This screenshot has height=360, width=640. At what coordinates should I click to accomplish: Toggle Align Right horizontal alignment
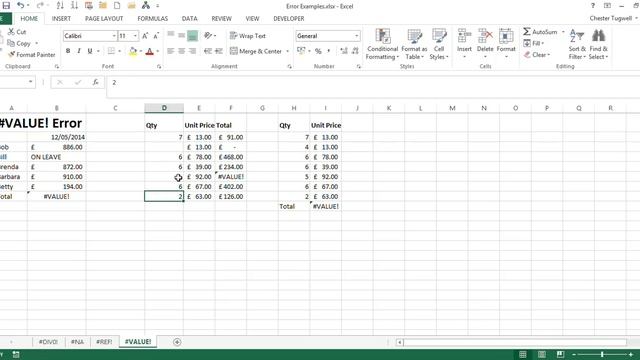click(192, 51)
